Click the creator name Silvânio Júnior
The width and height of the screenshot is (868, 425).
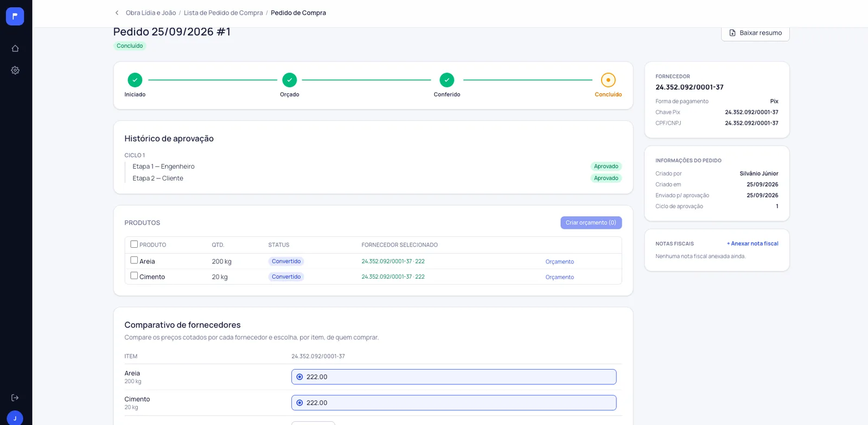[x=759, y=173]
